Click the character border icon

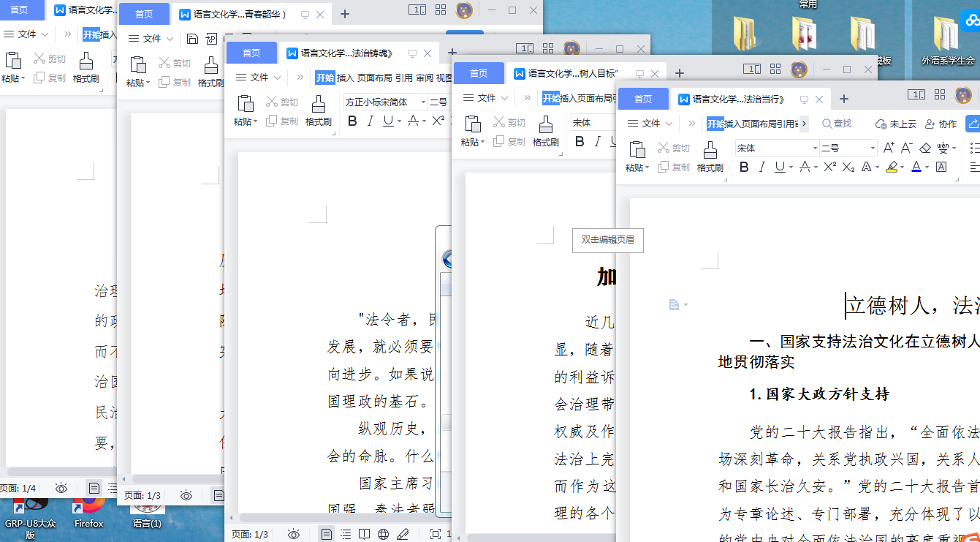[941, 168]
